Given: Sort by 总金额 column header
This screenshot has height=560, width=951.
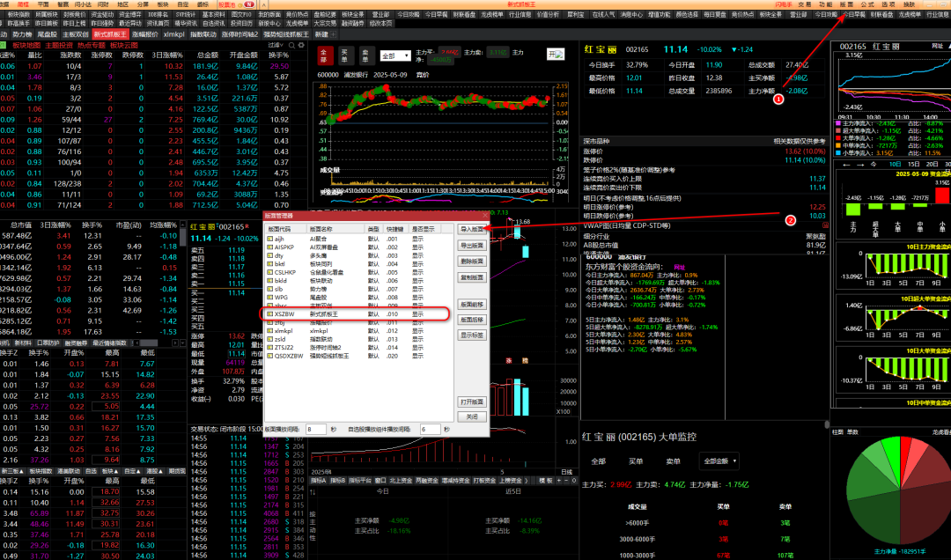Looking at the screenshot, I should pyautogui.click(x=208, y=55).
